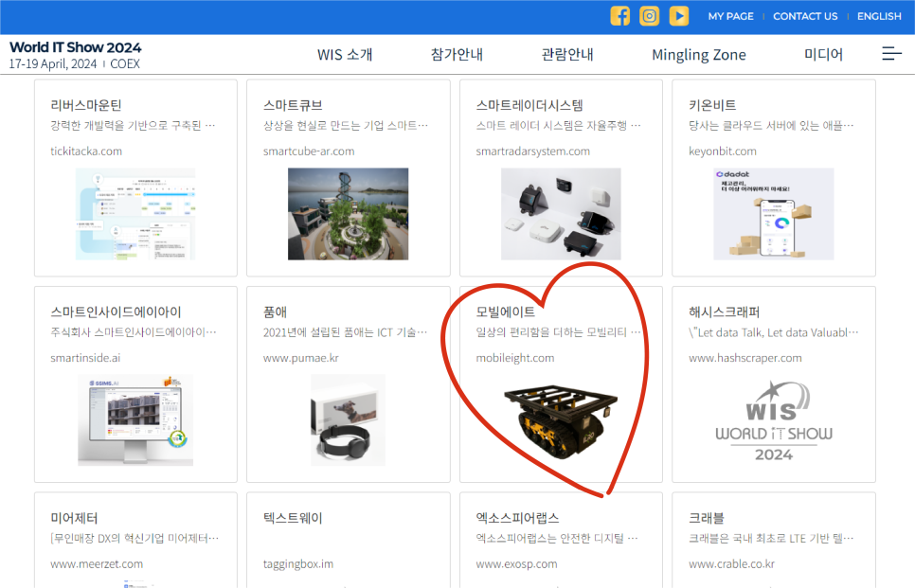Read the 크래블은 국내 최초로 LTE description
Image resolution: width=915 pixels, height=588 pixels.
pyautogui.click(x=771, y=538)
